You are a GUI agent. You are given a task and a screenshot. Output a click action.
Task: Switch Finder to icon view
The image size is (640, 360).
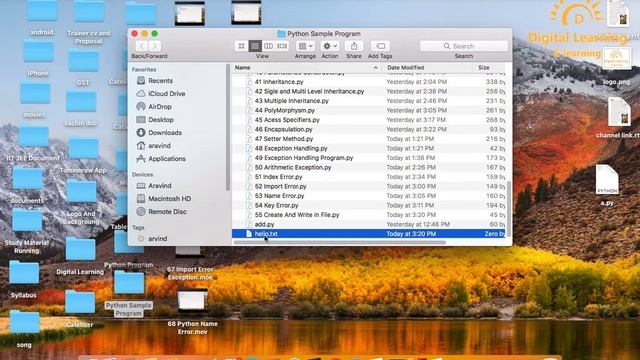pos(241,46)
